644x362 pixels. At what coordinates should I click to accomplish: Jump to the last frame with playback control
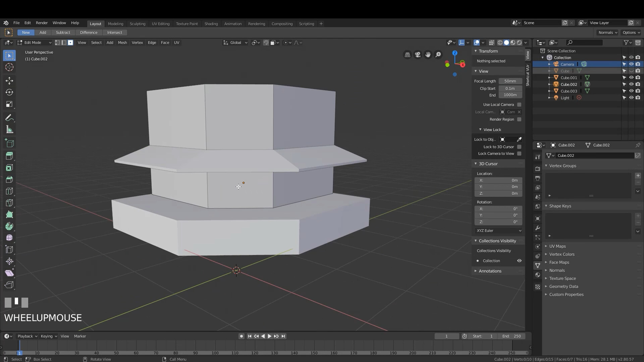[283, 336]
